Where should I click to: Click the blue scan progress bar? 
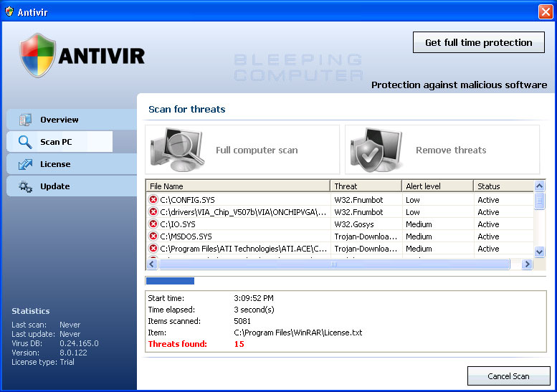click(170, 281)
